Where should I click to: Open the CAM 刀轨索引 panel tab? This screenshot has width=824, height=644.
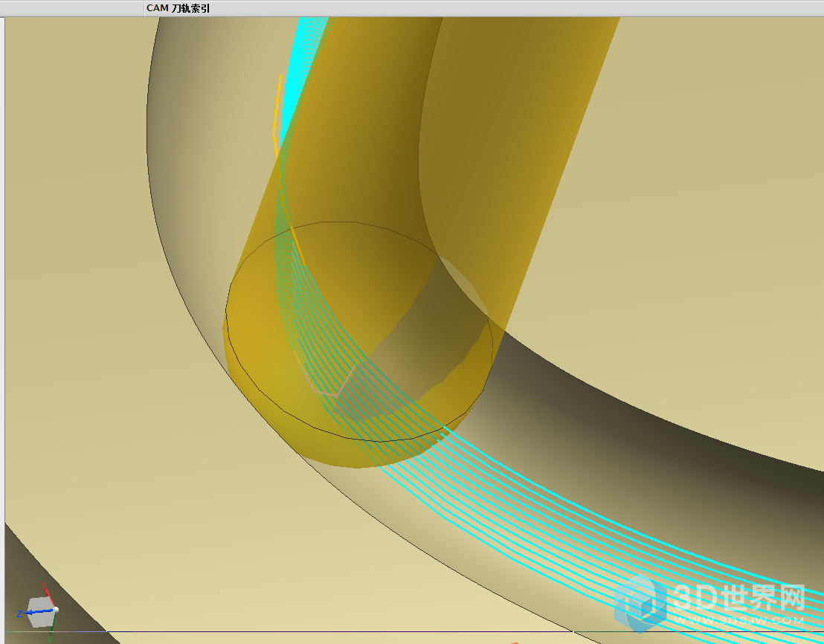(x=178, y=8)
